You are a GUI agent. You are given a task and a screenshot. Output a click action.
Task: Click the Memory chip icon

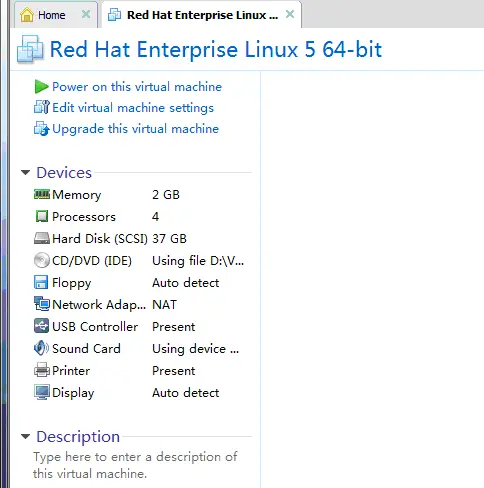(x=42, y=194)
